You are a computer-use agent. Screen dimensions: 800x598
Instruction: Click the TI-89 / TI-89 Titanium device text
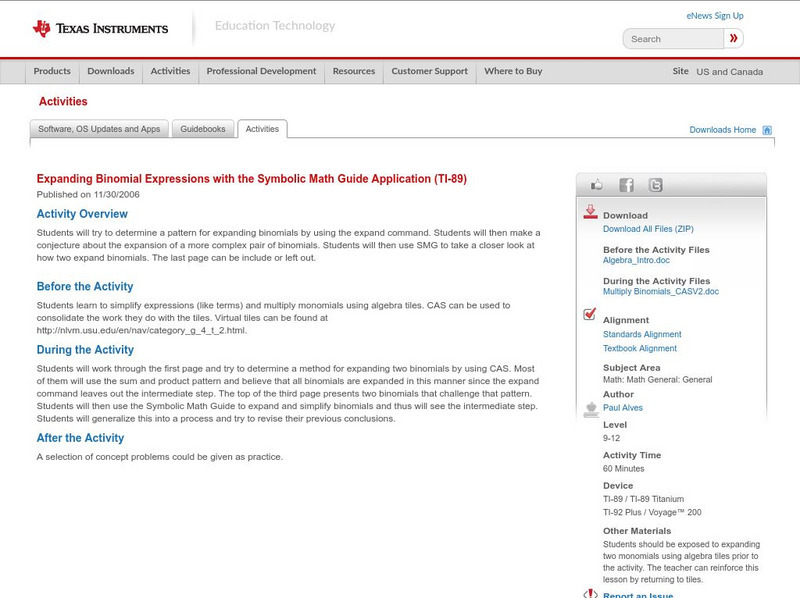643,499
